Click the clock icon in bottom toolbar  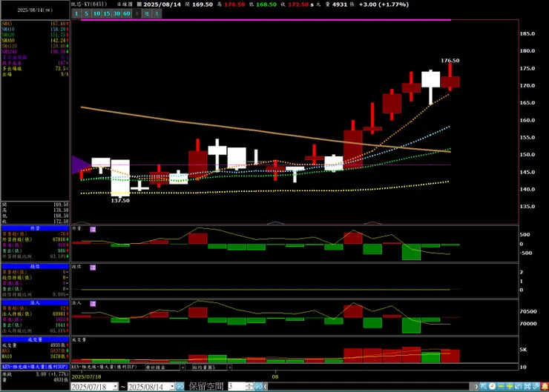click(493, 386)
